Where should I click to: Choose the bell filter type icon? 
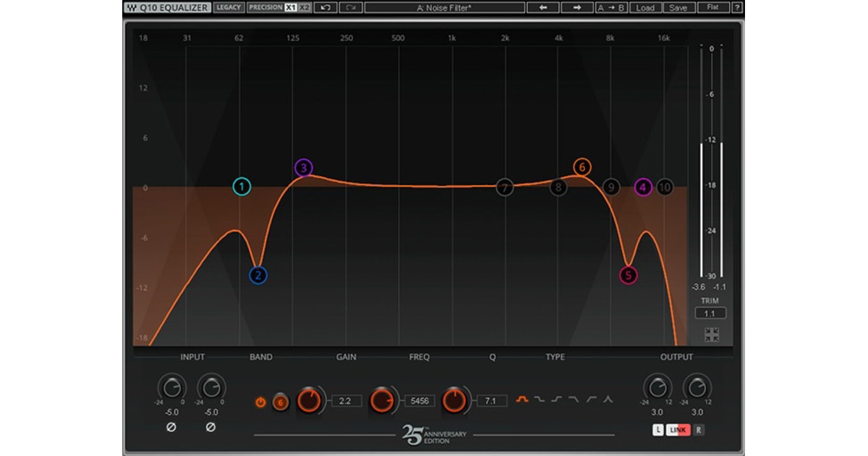coord(522,399)
